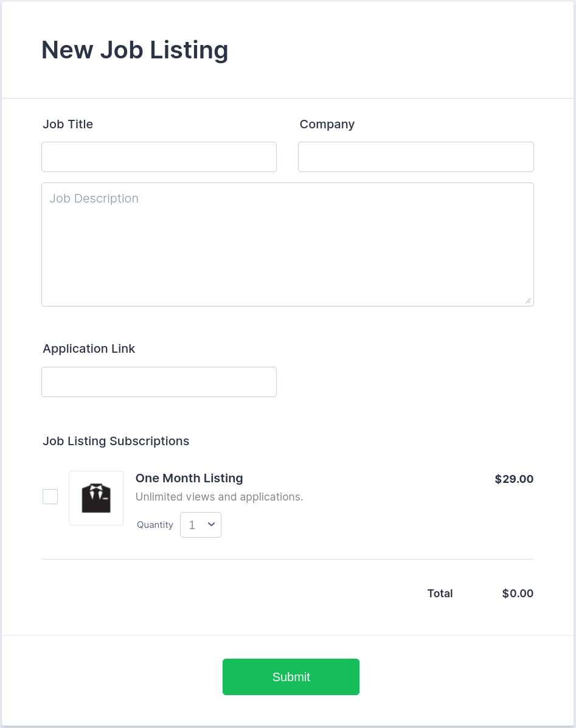Grab the Job Description resize handle
This screenshot has height=728, width=576.
[x=528, y=300]
